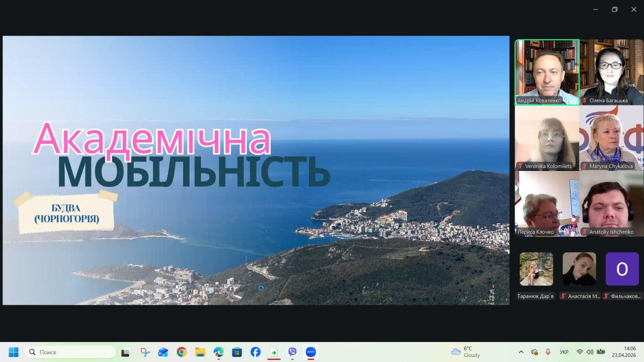Open Google Chrome from taskbar

[182, 352]
